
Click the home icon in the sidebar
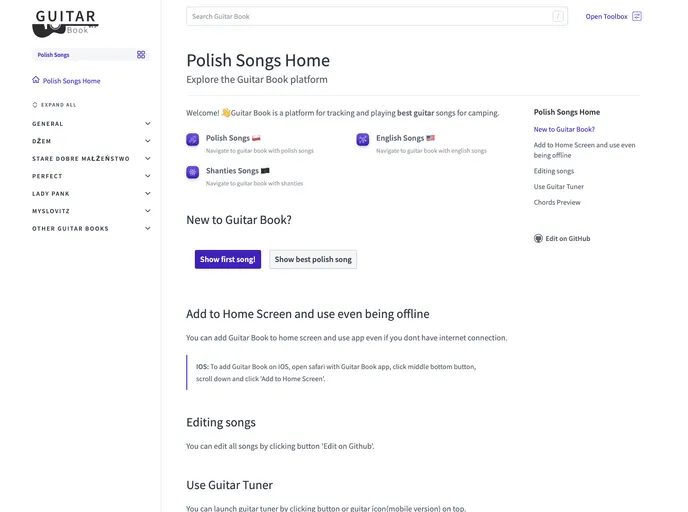coord(36,80)
